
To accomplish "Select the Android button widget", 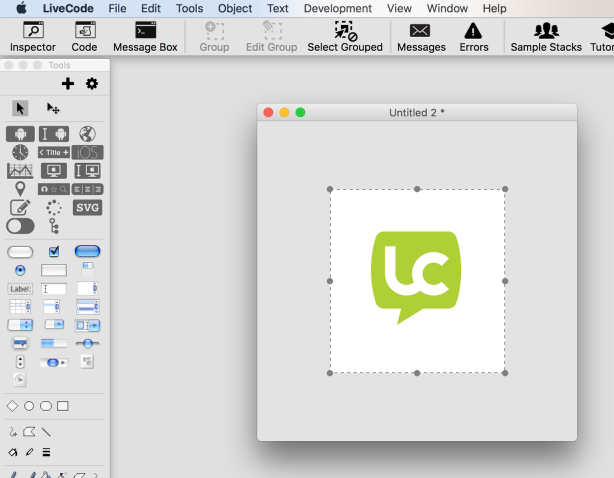I will [20, 134].
